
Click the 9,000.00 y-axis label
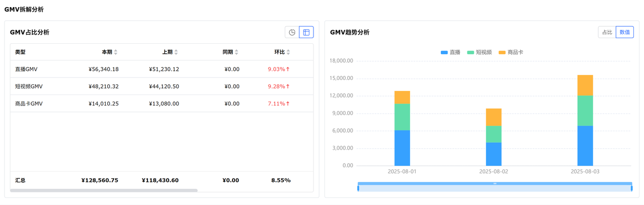tap(343, 113)
